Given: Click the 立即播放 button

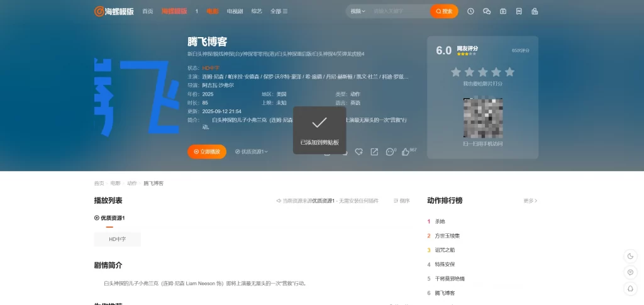Looking at the screenshot, I should (207, 152).
